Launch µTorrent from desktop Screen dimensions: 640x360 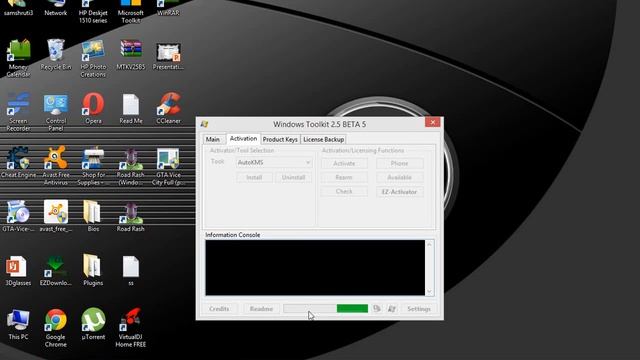pos(93,324)
